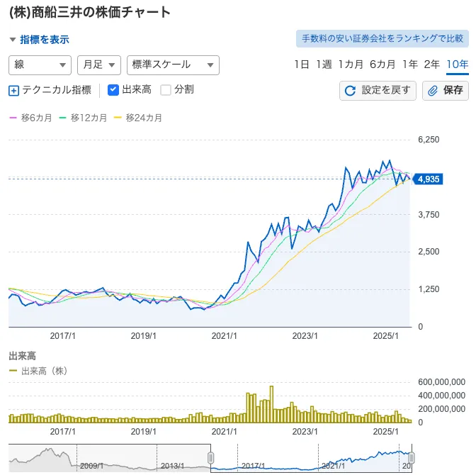The image size is (476, 475).
Task: Select the 2年 time range tab
Action: tap(431, 65)
